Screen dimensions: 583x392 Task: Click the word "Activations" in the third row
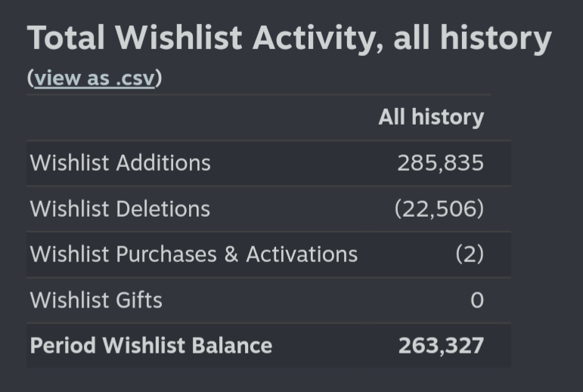click(x=302, y=255)
